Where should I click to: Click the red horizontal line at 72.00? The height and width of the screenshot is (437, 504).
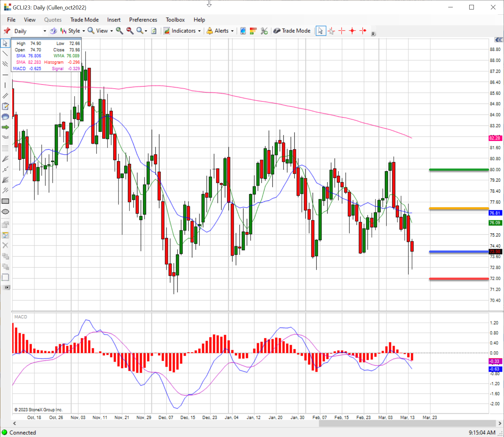coord(459,279)
